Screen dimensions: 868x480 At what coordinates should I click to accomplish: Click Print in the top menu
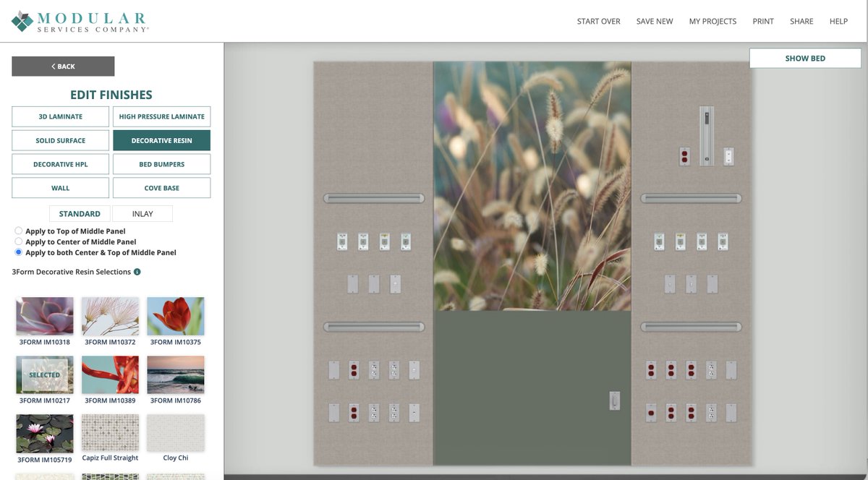(763, 22)
